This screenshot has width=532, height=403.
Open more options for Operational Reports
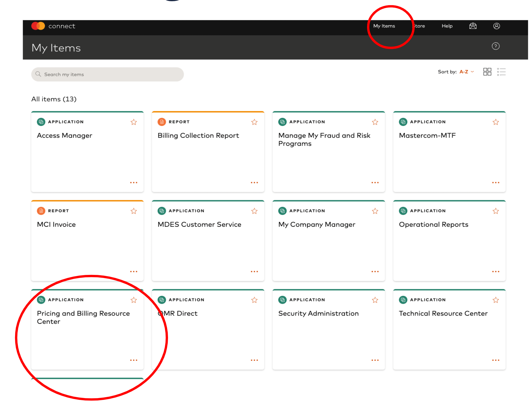(x=495, y=272)
